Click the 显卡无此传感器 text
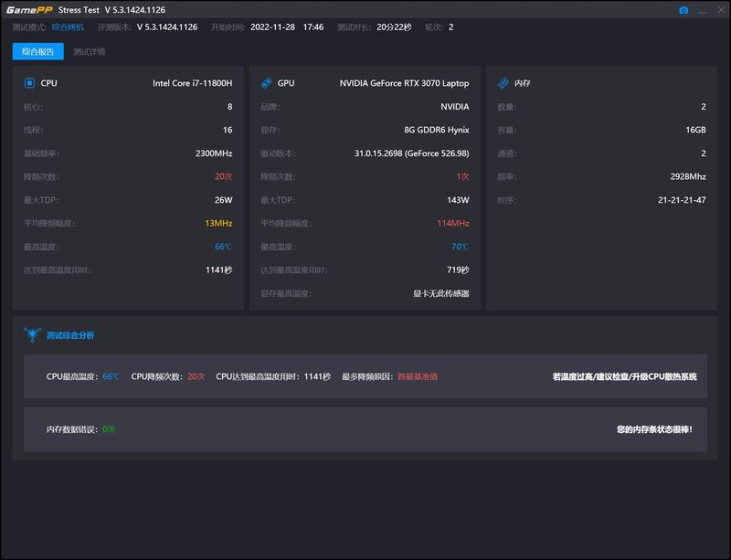Viewport: 731px width, 560px height. [441, 293]
